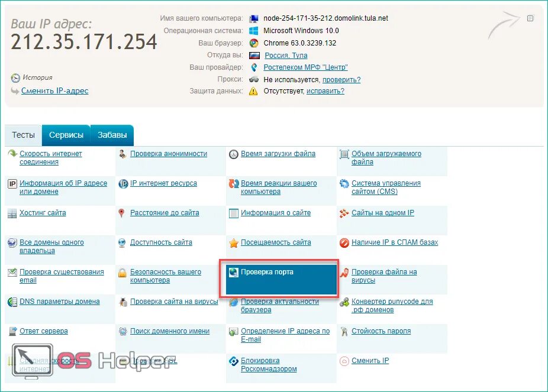This screenshot has width=548, height=392.
Task: Open the Ростелеком МРФ "Центр" provider link
Action: (x=305, y=67)
